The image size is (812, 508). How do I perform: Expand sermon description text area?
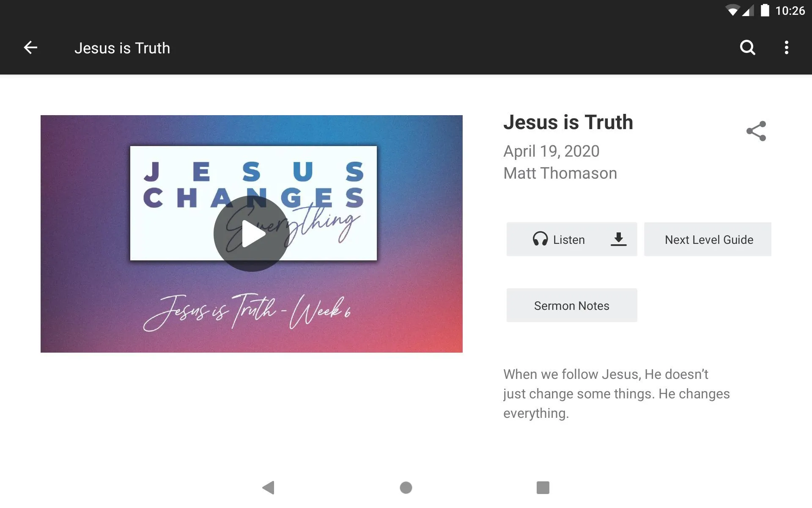[x=617, y=394]
